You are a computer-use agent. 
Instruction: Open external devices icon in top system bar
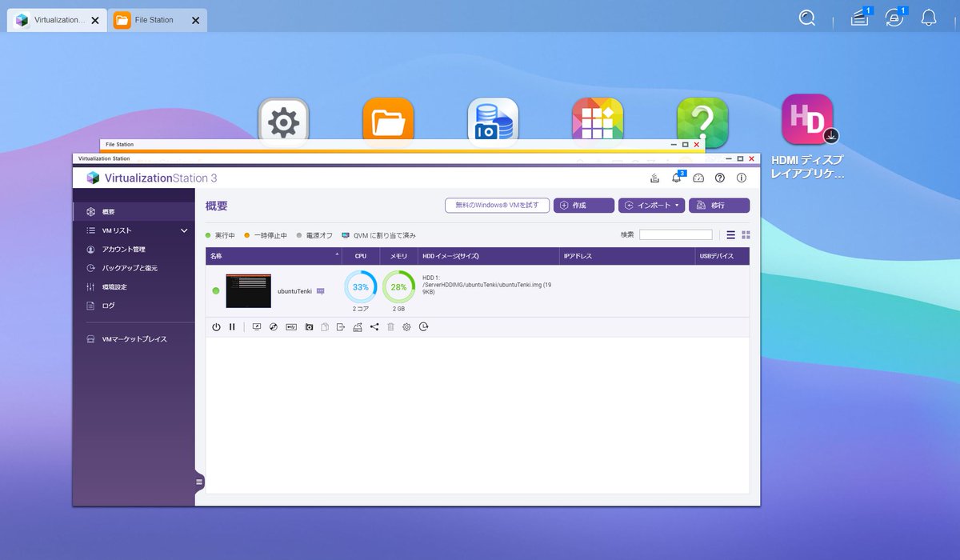pos(894,18)
